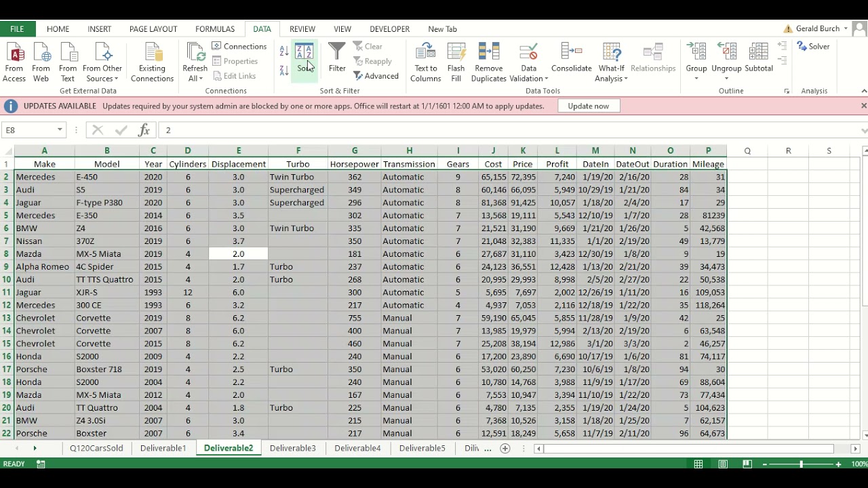868x488 pixels.
Task: Switch to Normal view in status bar
Action: coord(698,464)
